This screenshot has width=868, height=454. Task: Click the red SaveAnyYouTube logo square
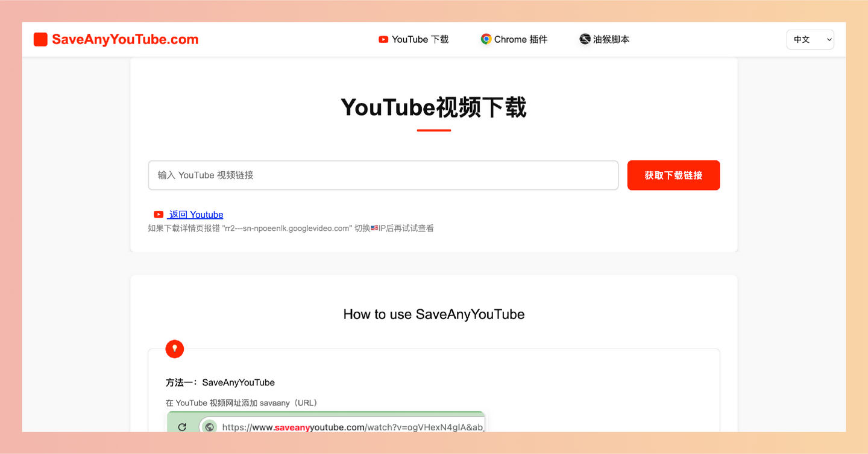pos(40,39)
